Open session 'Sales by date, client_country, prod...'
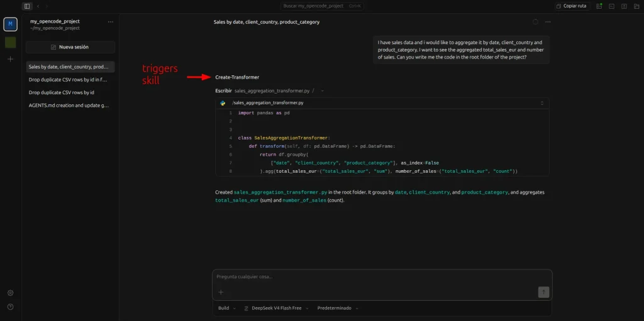Screen dimensions: 644x321 click(70, 67)
